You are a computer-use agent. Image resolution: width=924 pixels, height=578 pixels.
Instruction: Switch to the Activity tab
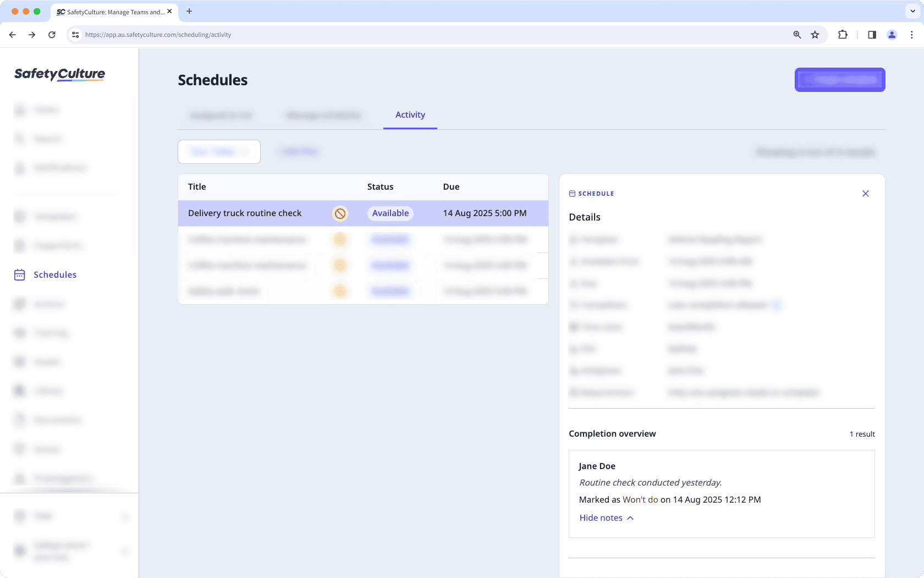click(410, 115)
